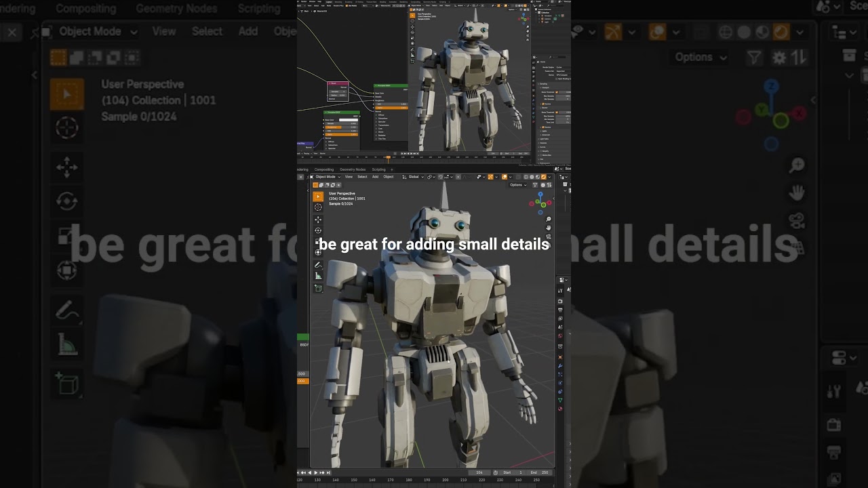Open the Object menu in lower viewport header

tap(388, 177)
